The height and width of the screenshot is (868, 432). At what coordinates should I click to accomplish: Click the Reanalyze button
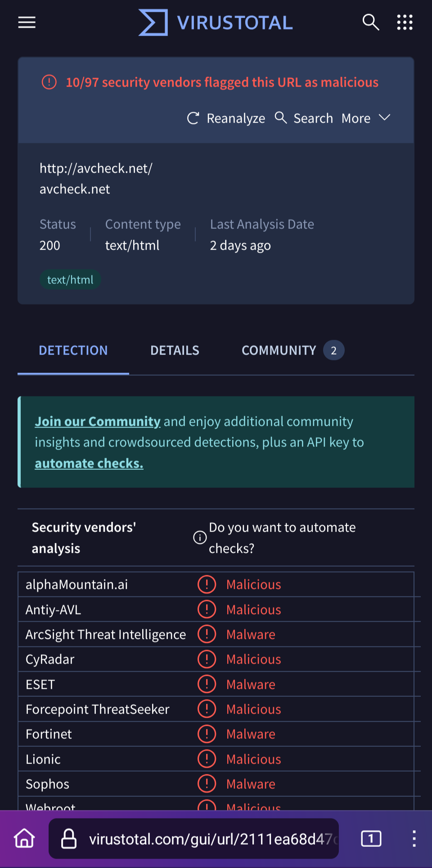coord(226,118)
